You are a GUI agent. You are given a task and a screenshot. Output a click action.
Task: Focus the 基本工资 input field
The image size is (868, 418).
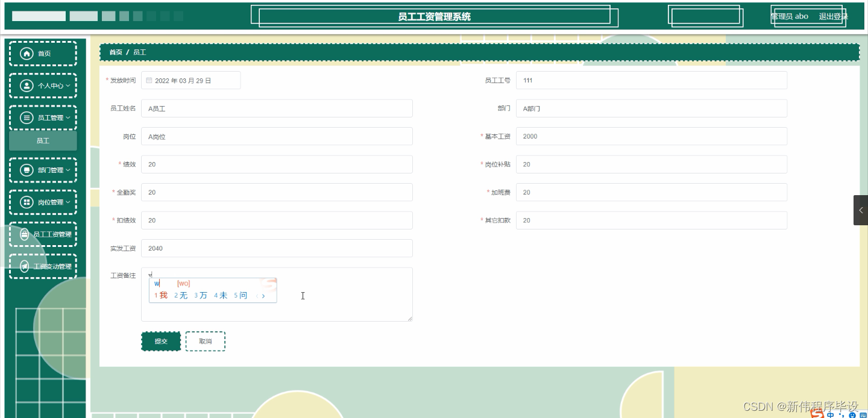click(x=652, y=136)
